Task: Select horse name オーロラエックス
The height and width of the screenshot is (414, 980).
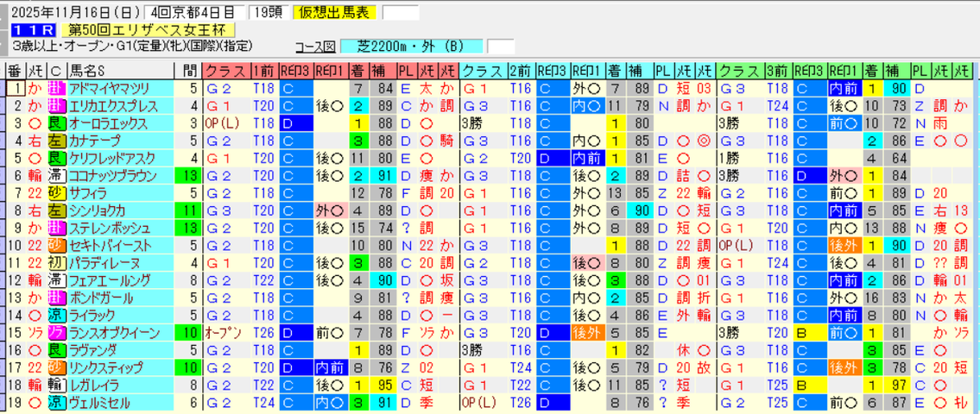Action: [108, 122]
